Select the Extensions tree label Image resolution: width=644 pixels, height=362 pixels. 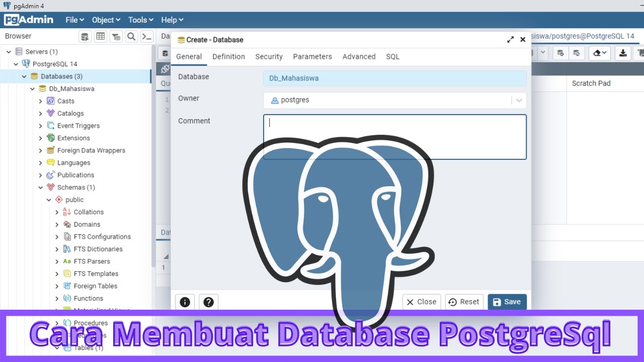click(x=73, y=138)
